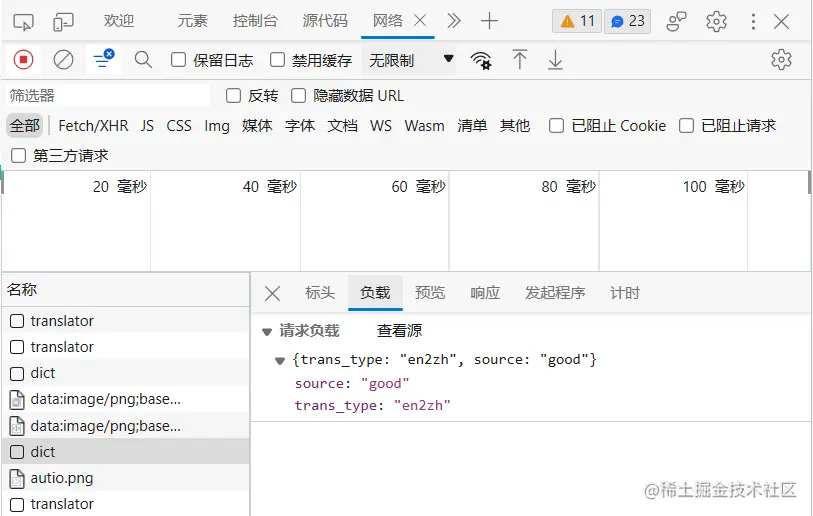Filter by 媒体 requests
Image resolution: width=813 pixels, height=516 pixels.
click(257, 126)
